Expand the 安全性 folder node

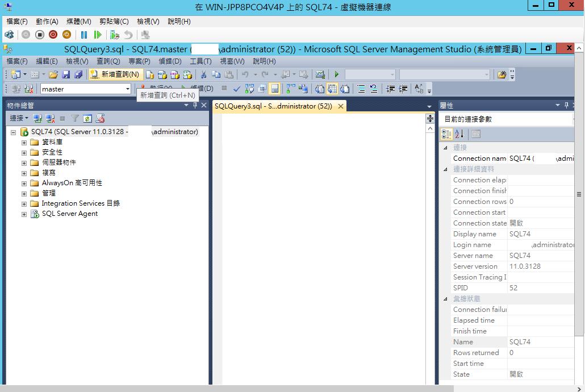[x=24, y=153]
